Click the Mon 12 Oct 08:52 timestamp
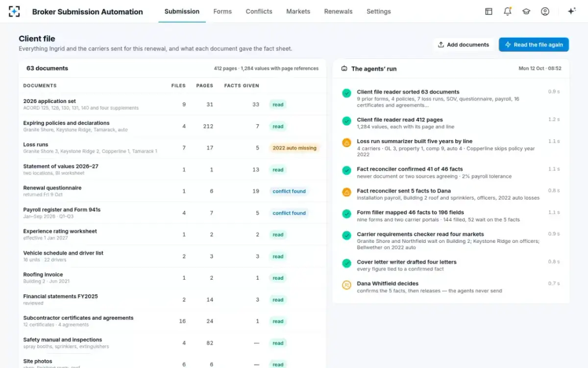 tap(540, 69)
